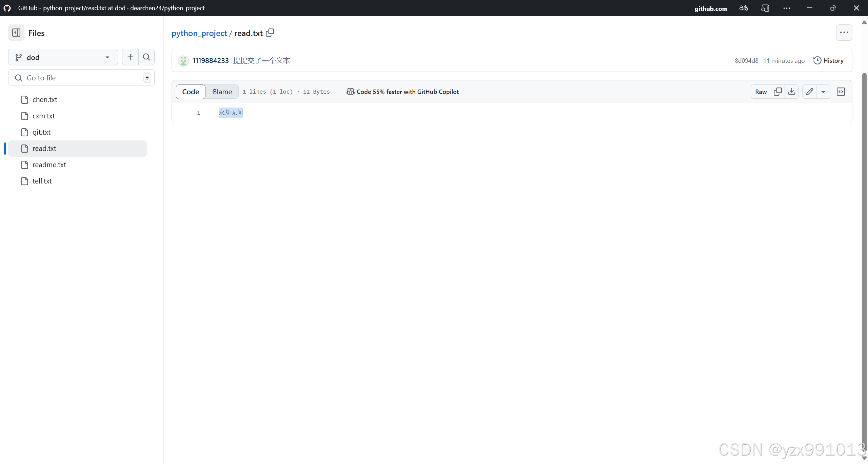This screenshot has width=868, height=464.
Task: Click the pencil edit file icon
Action: pyautogui.click(x=810, y=92)
